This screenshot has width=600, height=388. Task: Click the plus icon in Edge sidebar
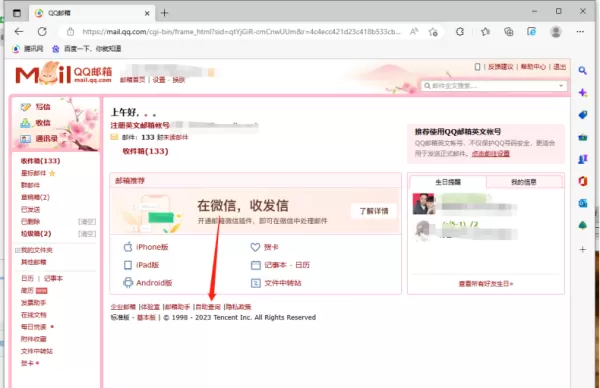(x=582, y=250)
